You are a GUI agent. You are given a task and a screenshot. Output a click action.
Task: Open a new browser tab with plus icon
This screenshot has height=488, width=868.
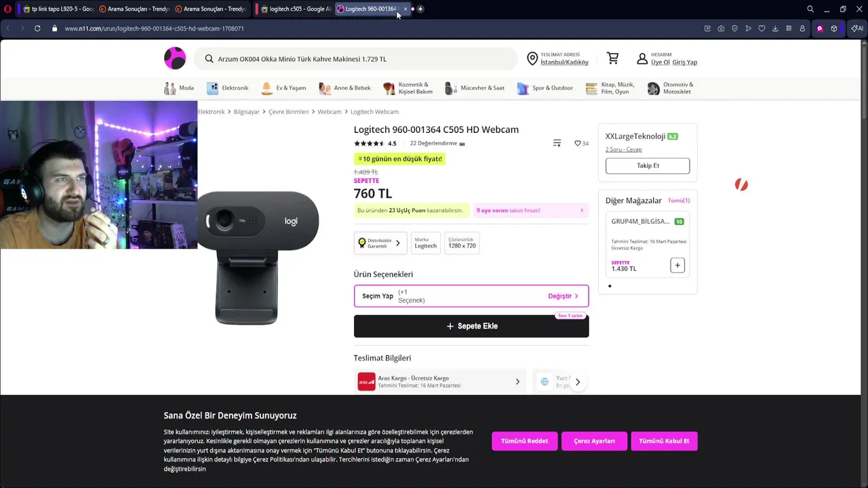tap(420, 9)
